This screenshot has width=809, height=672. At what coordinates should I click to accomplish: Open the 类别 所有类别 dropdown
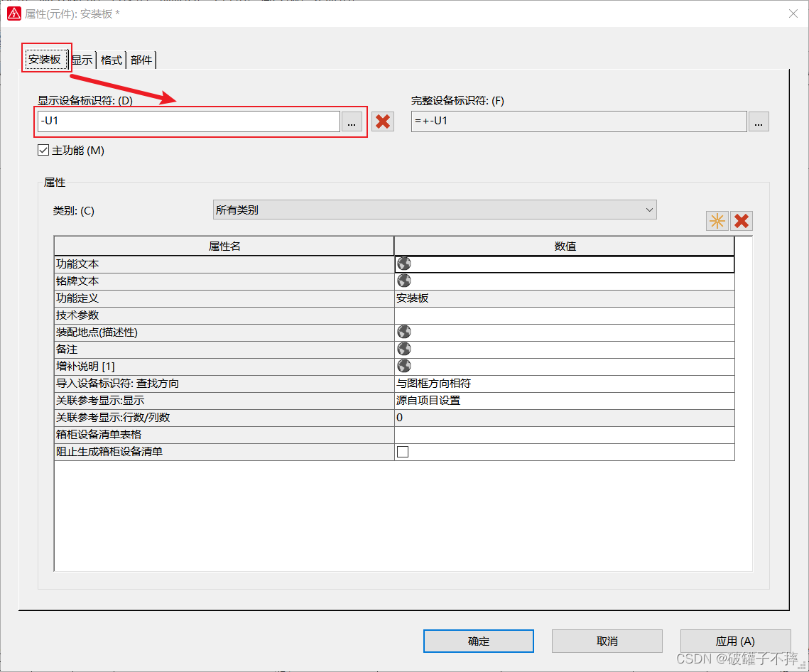coord(435,210)
